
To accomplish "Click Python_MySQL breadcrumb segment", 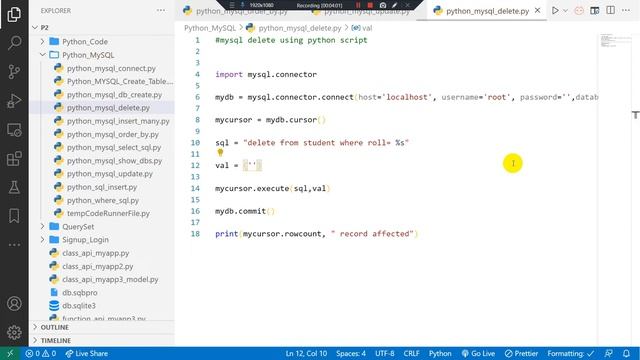I will pos(210,28).
